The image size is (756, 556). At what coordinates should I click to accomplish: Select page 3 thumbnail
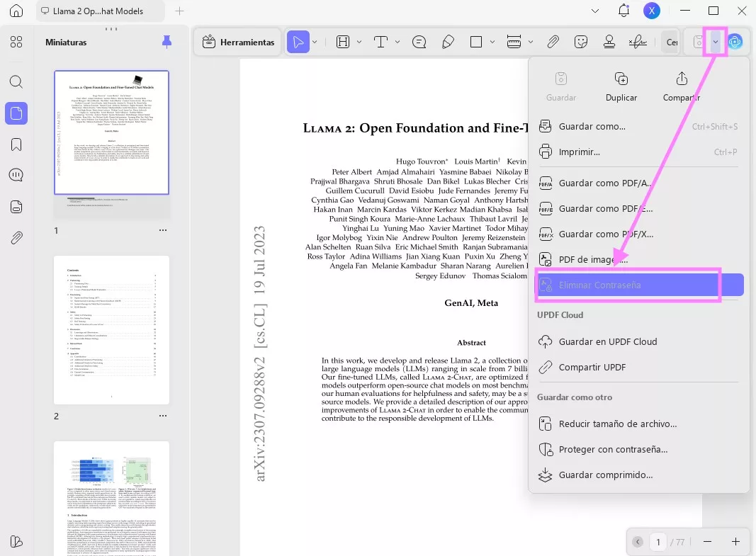(111, 498)
